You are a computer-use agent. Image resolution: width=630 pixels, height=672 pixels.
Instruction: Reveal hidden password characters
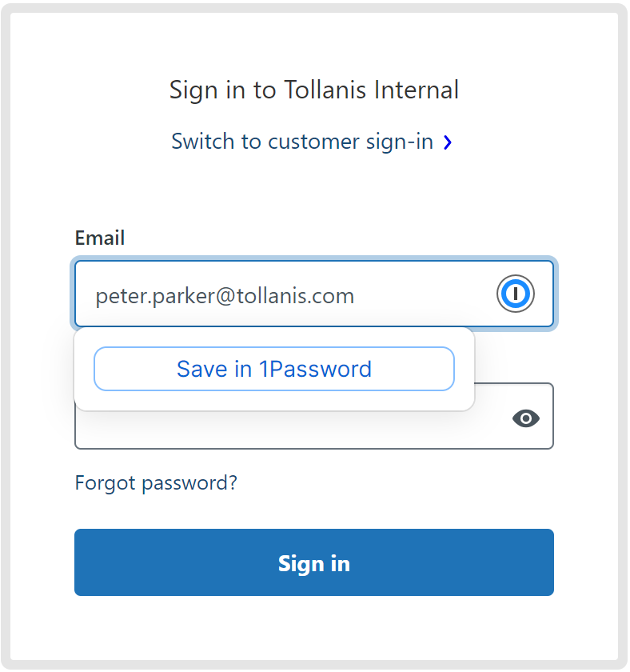pos(526,418)
